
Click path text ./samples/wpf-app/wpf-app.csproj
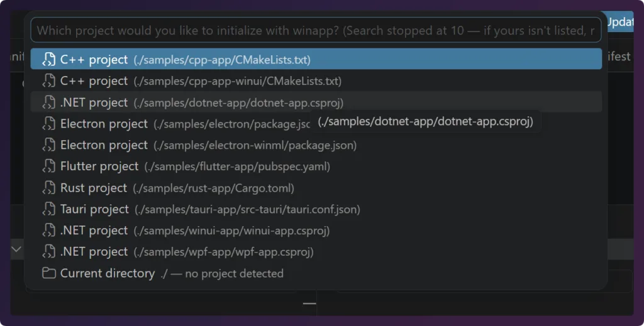point(223,252)
